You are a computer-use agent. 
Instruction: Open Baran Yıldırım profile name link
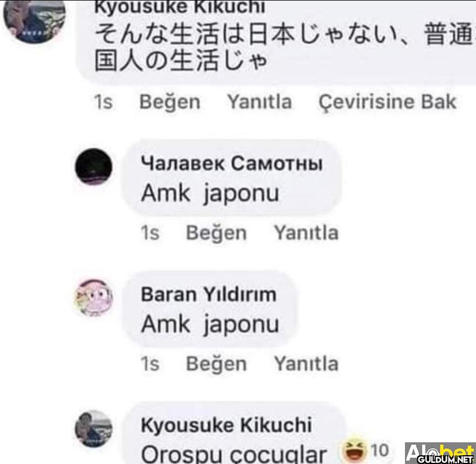(209, 294)
